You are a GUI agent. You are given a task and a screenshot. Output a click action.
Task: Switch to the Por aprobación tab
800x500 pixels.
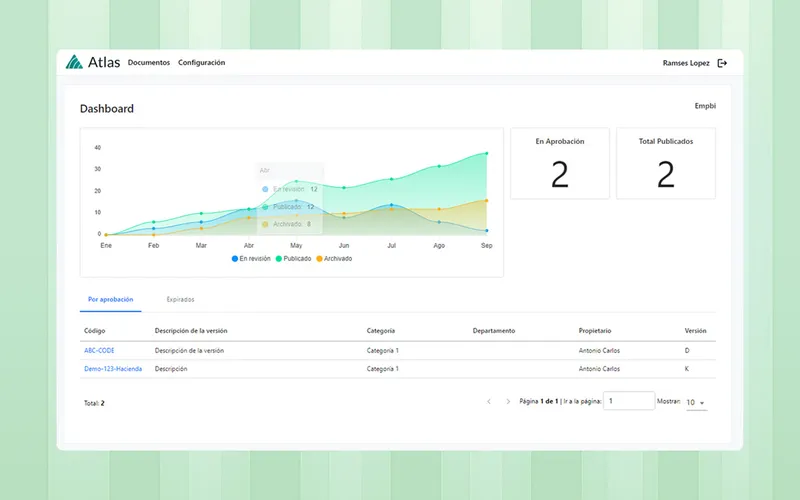(111, 299)
